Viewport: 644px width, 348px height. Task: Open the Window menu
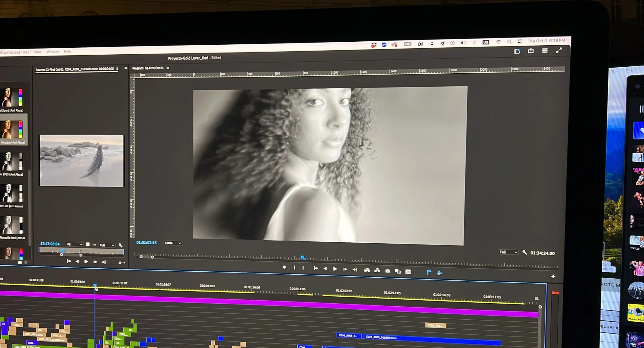pyautogui.click(x=53, y=52)
